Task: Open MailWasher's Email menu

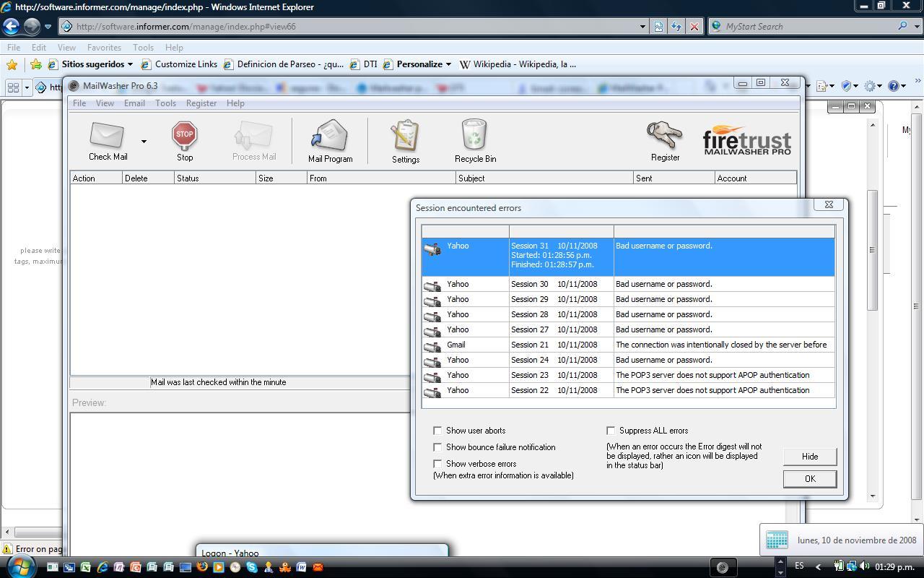Action: point(134,103)
